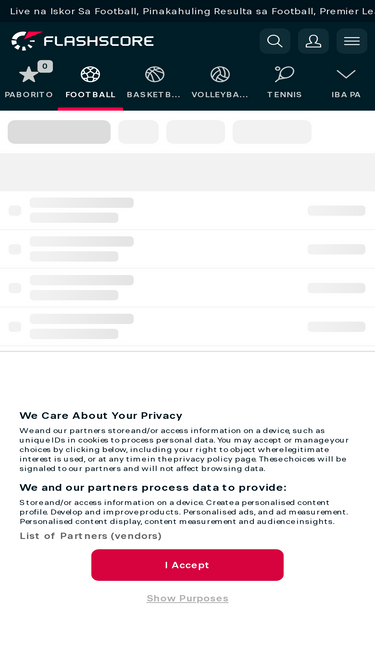
Task: Select the Basketball icon
Action: coord(154,74)
